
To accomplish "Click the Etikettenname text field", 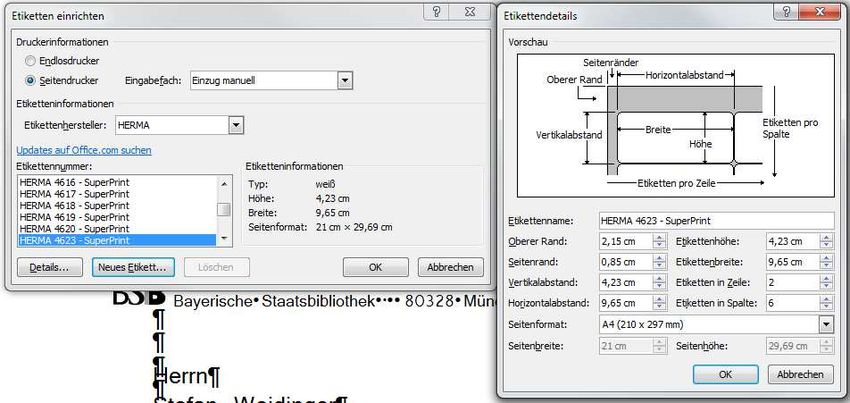I will [715, 220].
